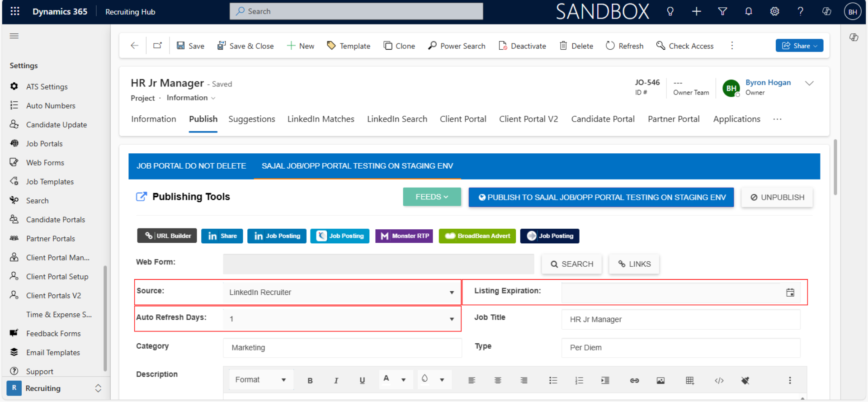Click the Template command
868x402 pixels.
[x=349, y=46]
